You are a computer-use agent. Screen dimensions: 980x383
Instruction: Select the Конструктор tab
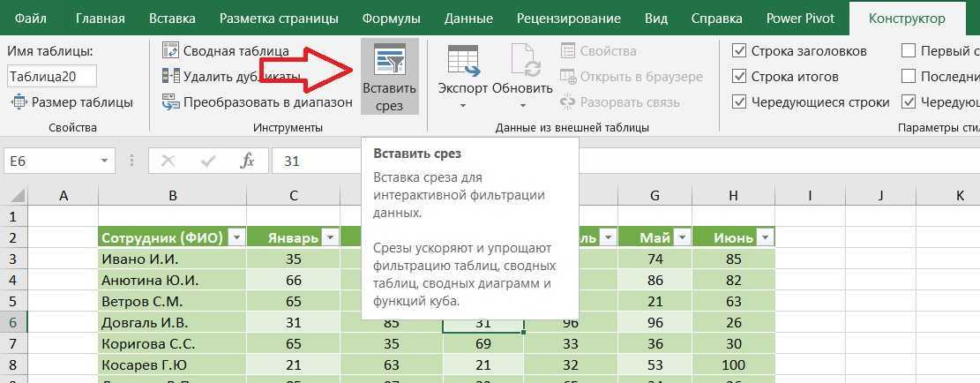pyautogui.click(x=907, y=19)
